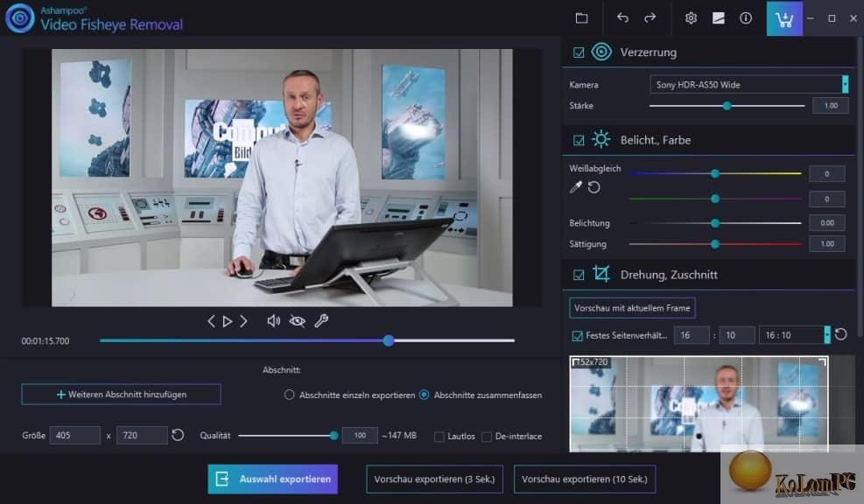Enable the De-interlace checkbox
The width and height of the screenshot is (864, 504).
(487, 437)
